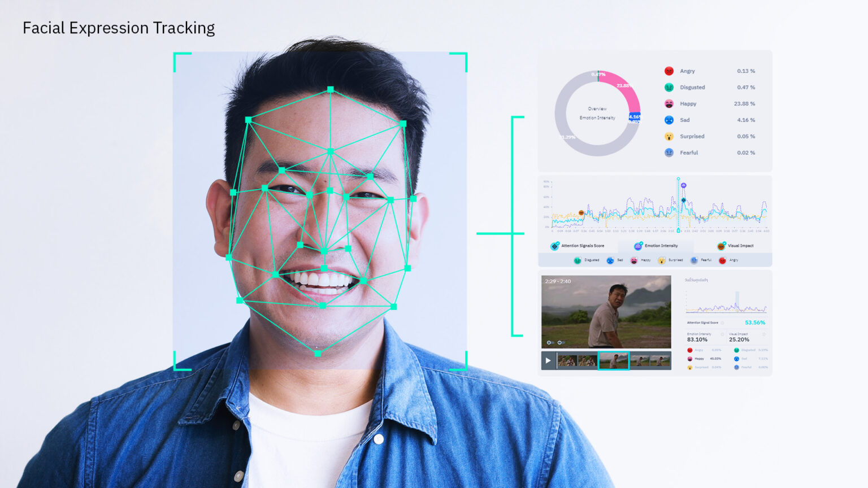
Task: Select the highlighted video thumbnail in the filmstrip
Action: tap(614, 360)
